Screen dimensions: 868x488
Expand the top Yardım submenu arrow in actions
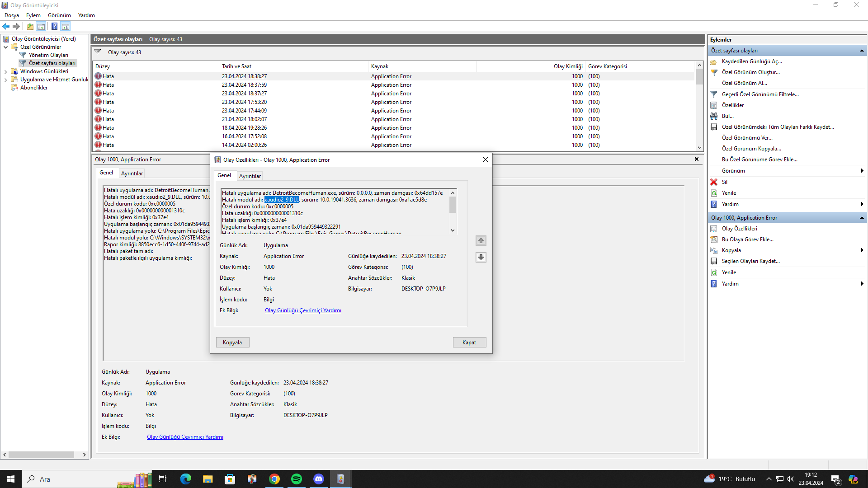[x=862, y=204]
